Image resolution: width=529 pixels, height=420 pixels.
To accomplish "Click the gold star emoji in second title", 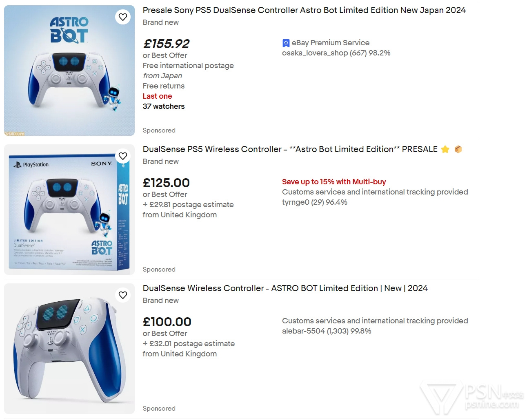I will pos(445,149).
